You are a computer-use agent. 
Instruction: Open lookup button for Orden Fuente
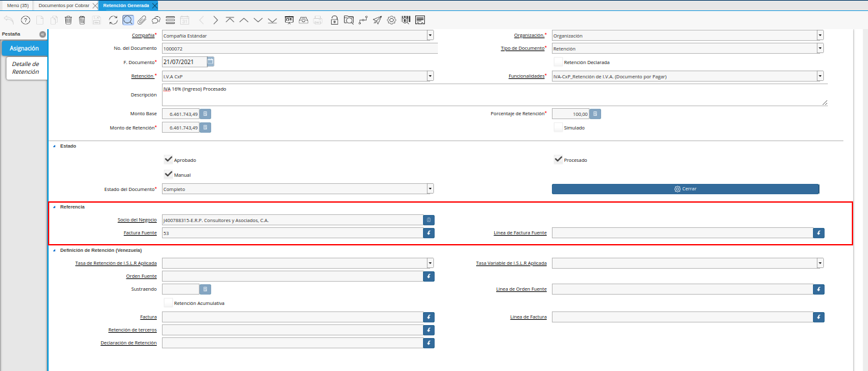pyautogui.click(x=429, y=276)
